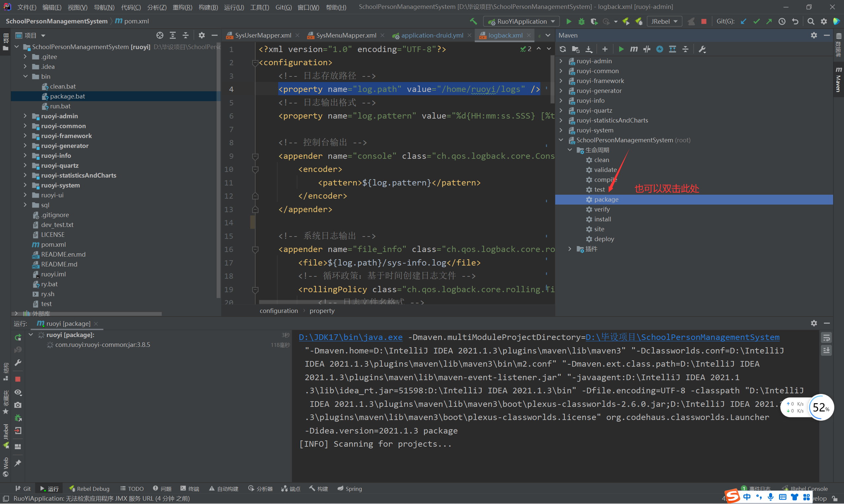Expand sql folder in project tree
Image resolution: width=844 pixels, height=504 pixels.
click(x=25, y=205)
